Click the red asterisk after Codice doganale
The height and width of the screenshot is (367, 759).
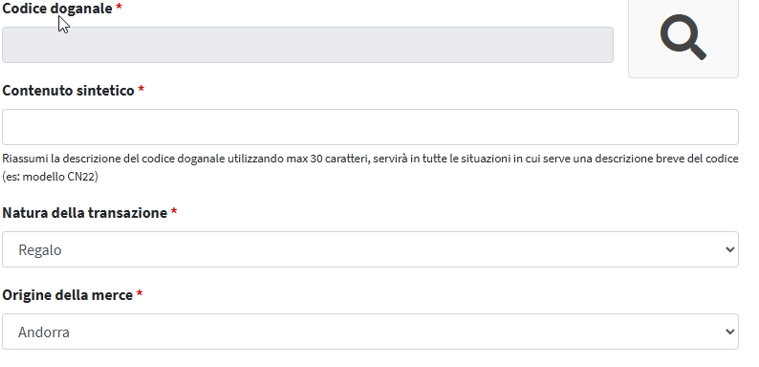(119, 7)
